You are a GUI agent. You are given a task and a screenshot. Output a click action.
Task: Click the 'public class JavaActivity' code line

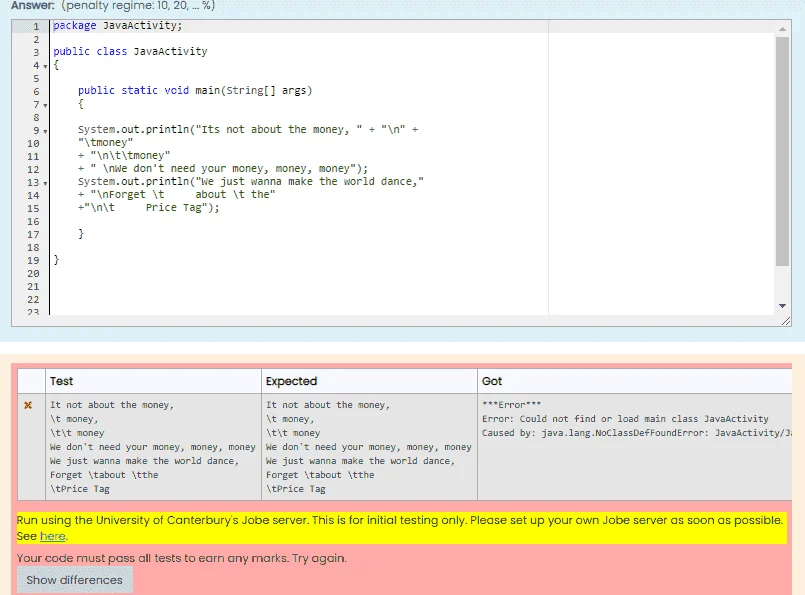130,51
